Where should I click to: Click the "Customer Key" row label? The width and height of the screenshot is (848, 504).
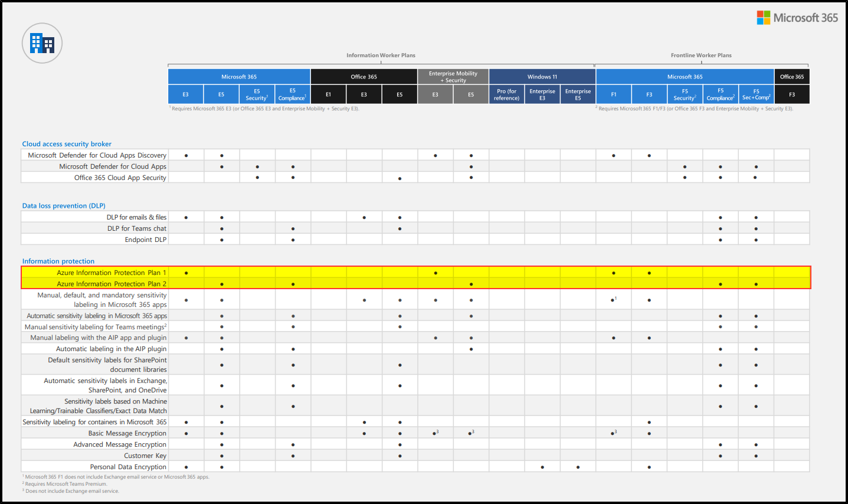click(x=145, y=456)
